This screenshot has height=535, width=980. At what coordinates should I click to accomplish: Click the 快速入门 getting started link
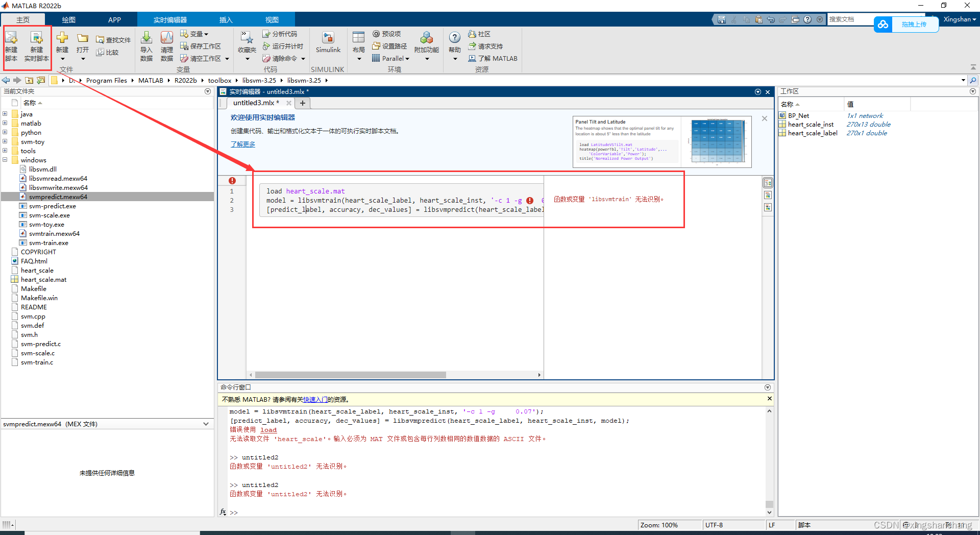(315, 399)
